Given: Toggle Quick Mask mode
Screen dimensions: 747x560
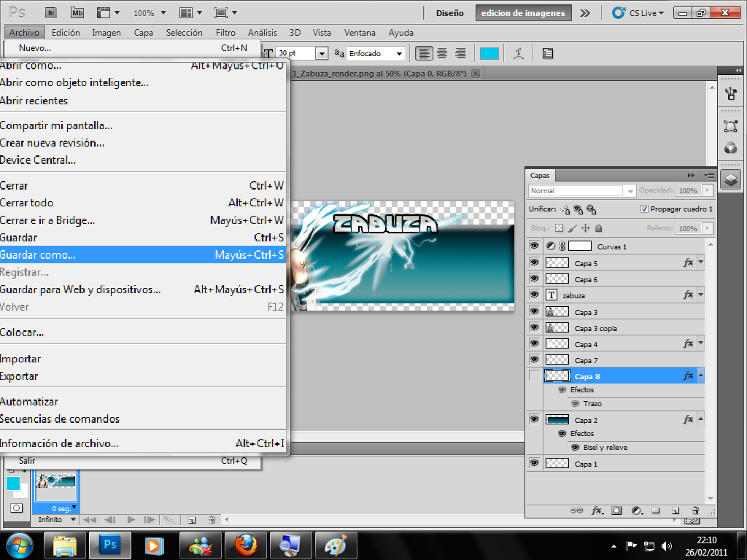Looking at the screenshot, I should [x=16, y=507].
